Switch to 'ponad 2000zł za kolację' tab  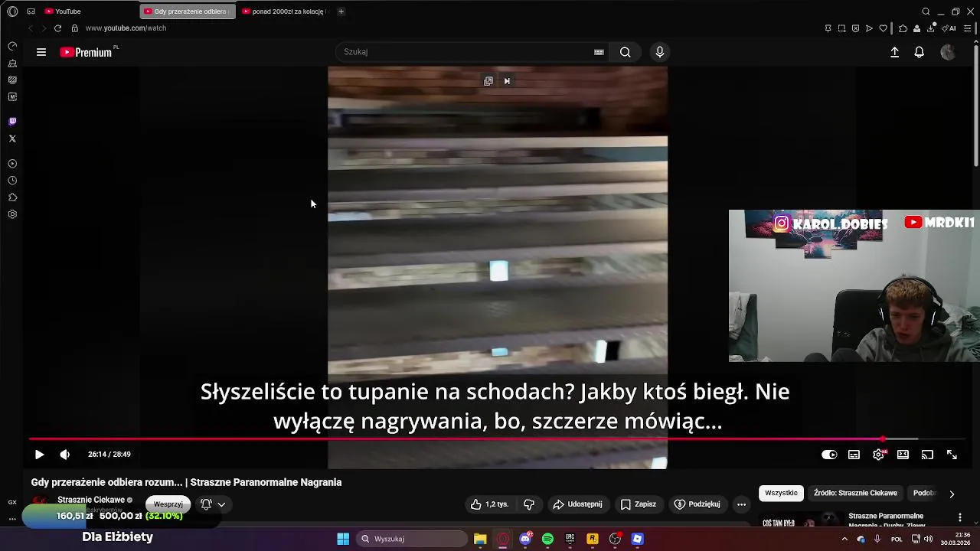[285, 11]
